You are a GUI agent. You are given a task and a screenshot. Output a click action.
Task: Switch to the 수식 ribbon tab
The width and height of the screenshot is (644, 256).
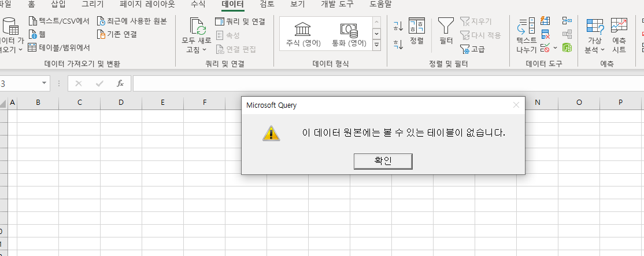pos(198,4)
